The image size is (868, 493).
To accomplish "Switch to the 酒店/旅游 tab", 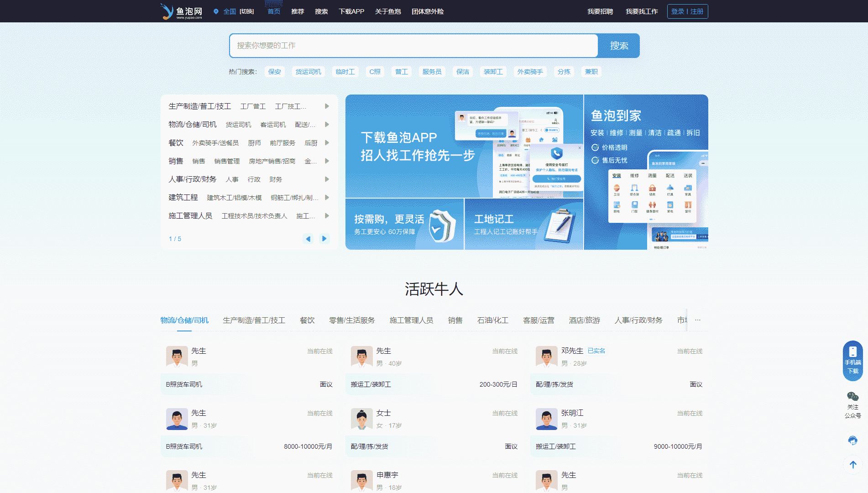I will point(585,320).
